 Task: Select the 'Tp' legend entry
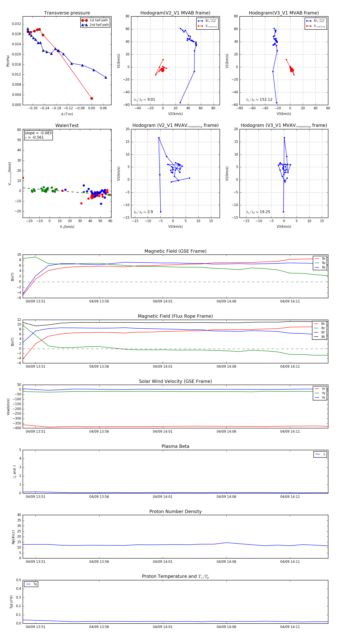point(31,584)
